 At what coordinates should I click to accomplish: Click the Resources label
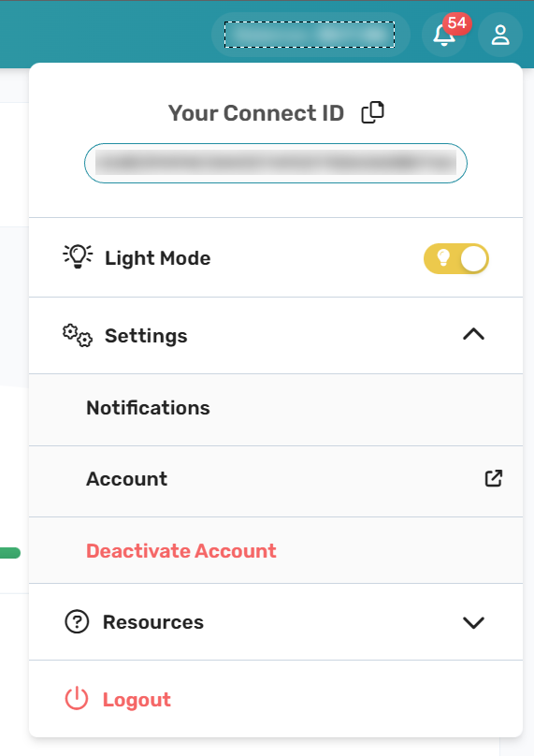click(x=153, y=622)
